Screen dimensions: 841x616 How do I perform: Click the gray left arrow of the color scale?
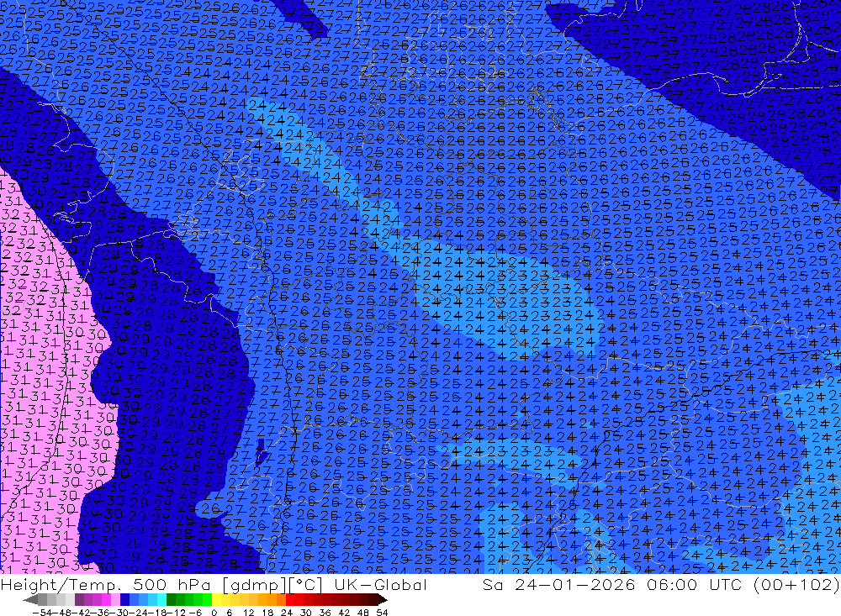[x=30, y=600]
